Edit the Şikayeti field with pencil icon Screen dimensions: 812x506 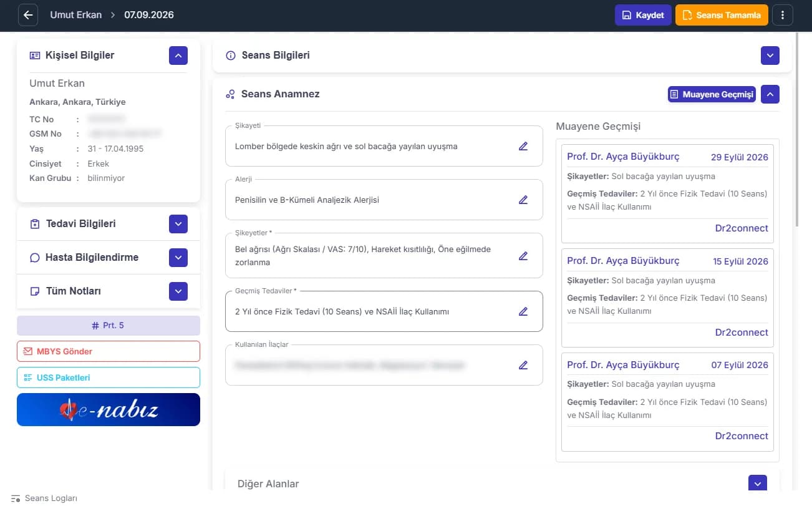523,147
